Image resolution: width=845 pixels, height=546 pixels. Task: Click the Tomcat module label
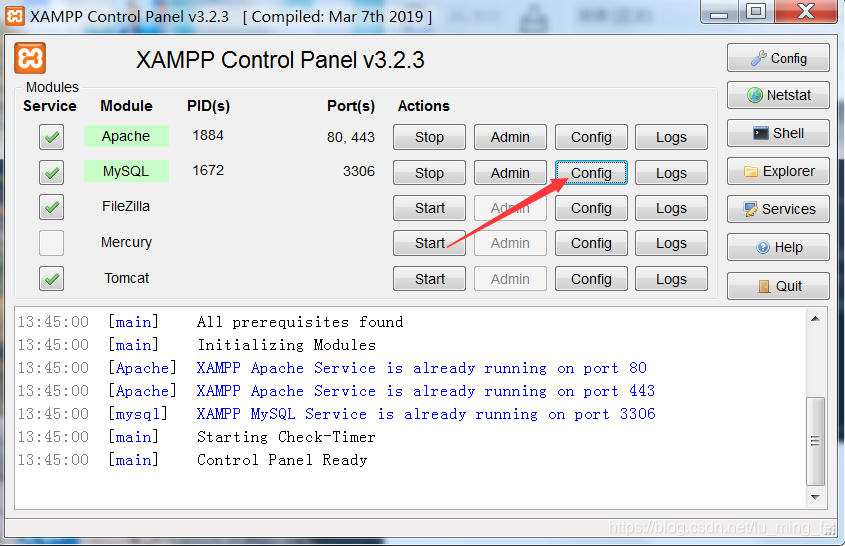point(126,278)
